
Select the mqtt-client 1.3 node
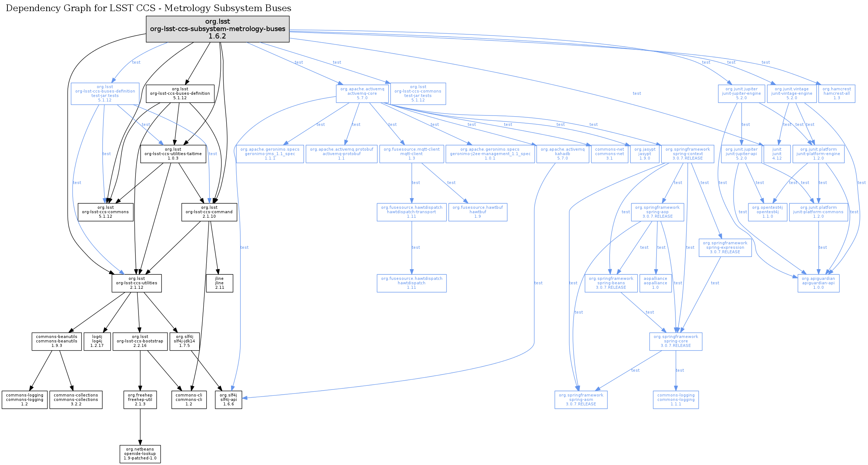[411, 154]
